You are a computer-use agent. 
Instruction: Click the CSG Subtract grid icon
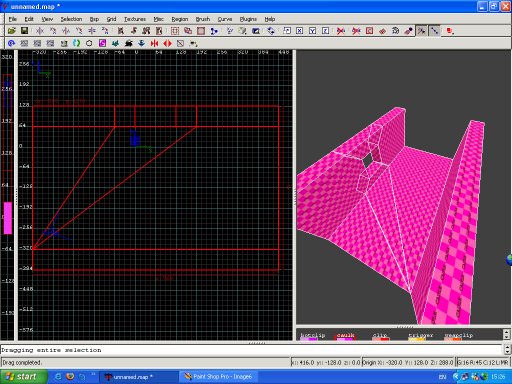coord(175,31)
